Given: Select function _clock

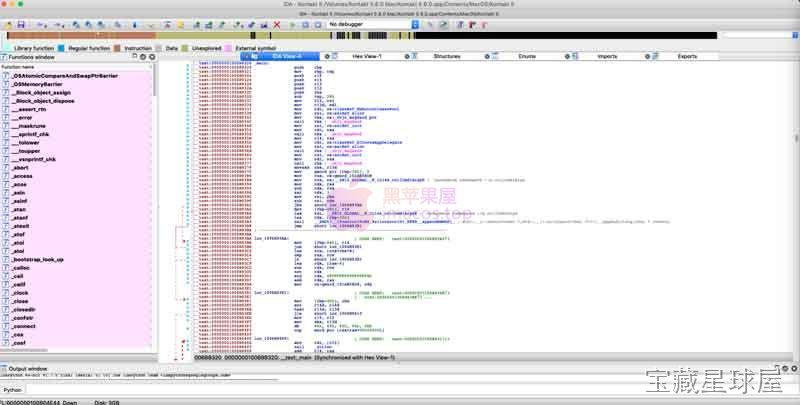Looking at the screenshot, I should [x=20, y=293].
